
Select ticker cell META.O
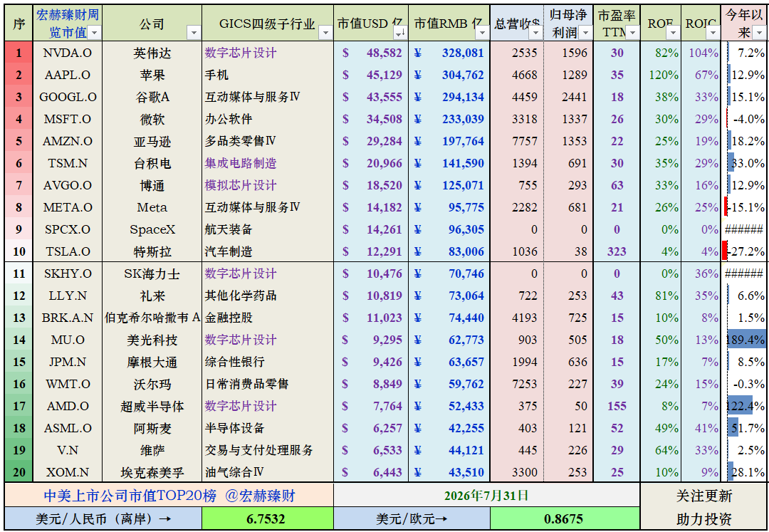[x=68, y=207]
